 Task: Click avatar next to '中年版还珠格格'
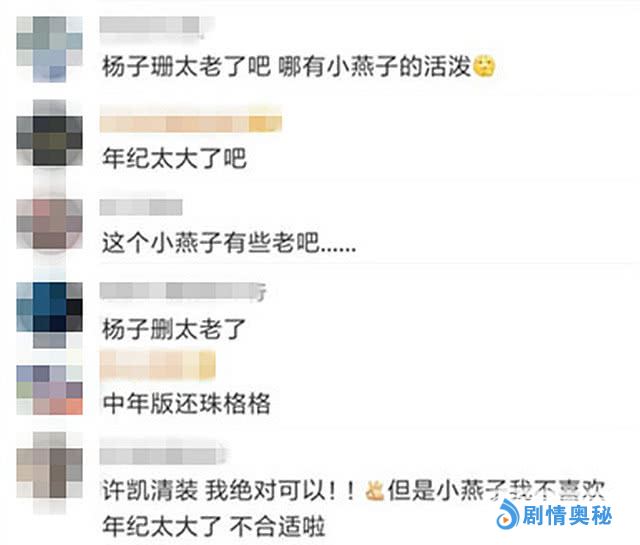[49, 390]
